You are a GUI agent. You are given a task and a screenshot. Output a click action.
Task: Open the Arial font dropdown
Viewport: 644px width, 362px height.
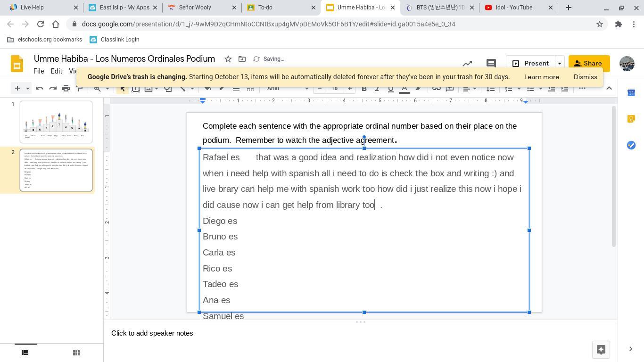click(x=288, y=88)
